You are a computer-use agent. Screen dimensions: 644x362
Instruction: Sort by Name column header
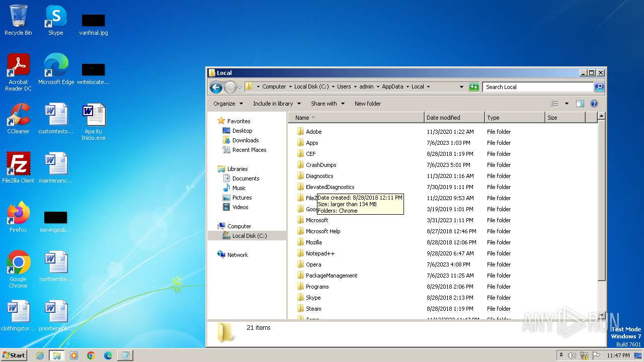(356, 118)
